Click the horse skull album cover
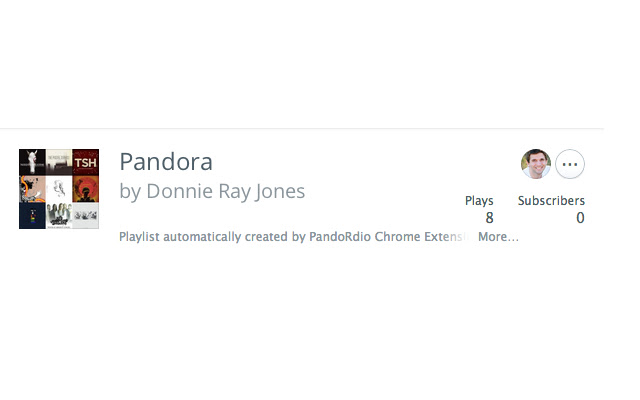Screen dimensions: 640x400 pyautogui.click(x=32, y=162)
